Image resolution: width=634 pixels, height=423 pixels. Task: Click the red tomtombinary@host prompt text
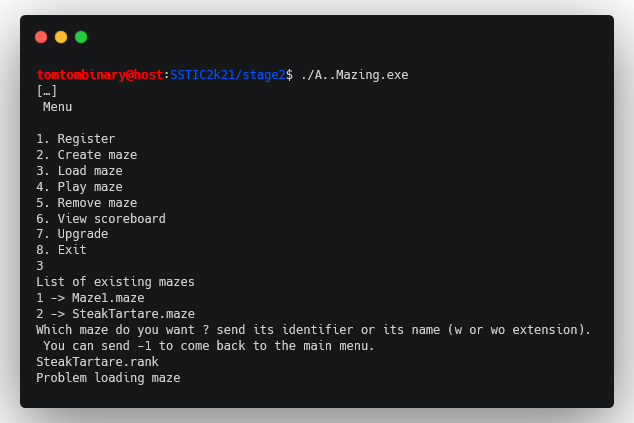100,75
